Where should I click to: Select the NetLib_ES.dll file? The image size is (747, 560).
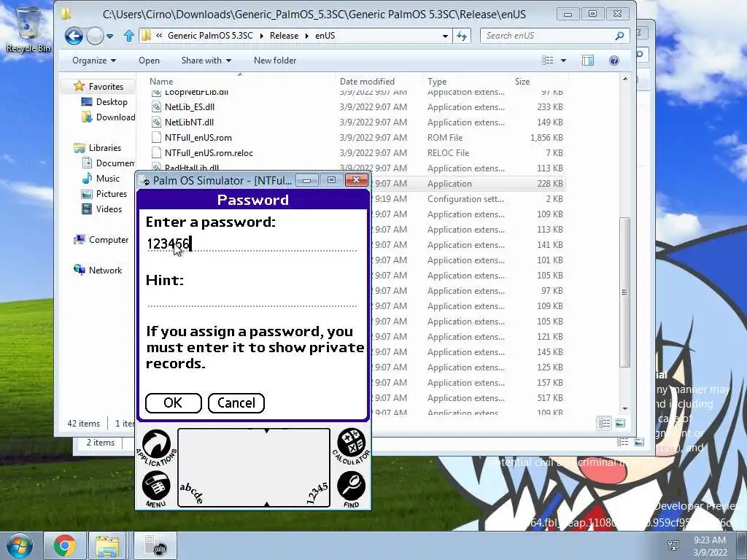[x=356, y=107]
